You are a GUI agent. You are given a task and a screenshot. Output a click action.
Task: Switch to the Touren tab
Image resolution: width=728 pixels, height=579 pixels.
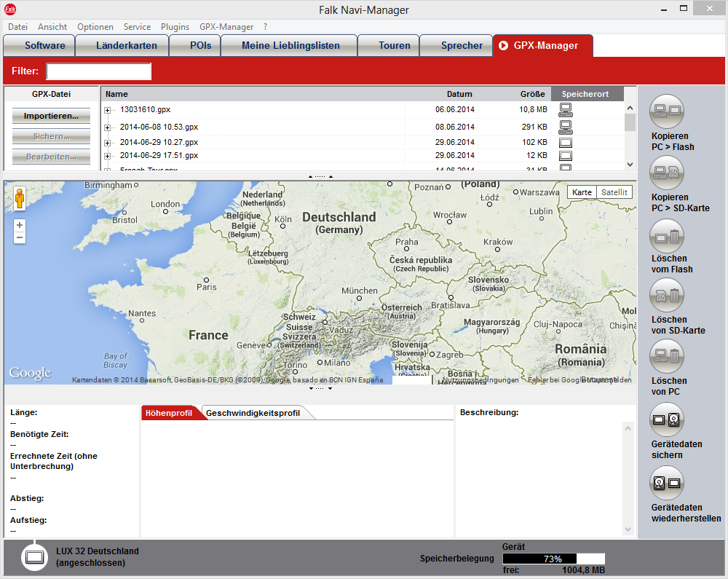[389, 45]
